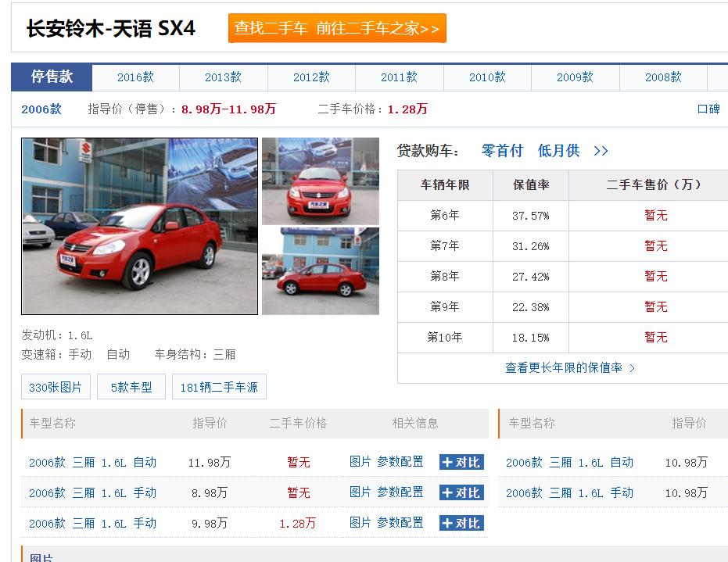The width and height of the screenshot is (728, 562).
Task: Switch to the 2008款 tab
Action: pyautogui.click(x=663, y=77)
